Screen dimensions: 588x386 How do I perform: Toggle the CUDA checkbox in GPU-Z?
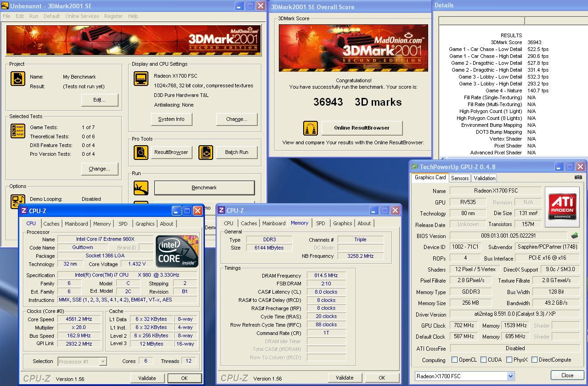(x=483, y=360)
